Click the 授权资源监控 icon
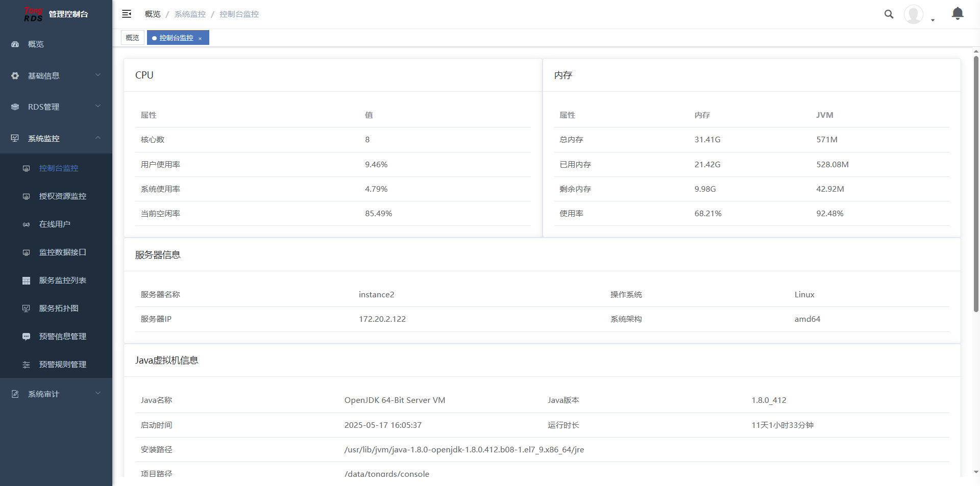The image size is (980, 486). (27, 196)
